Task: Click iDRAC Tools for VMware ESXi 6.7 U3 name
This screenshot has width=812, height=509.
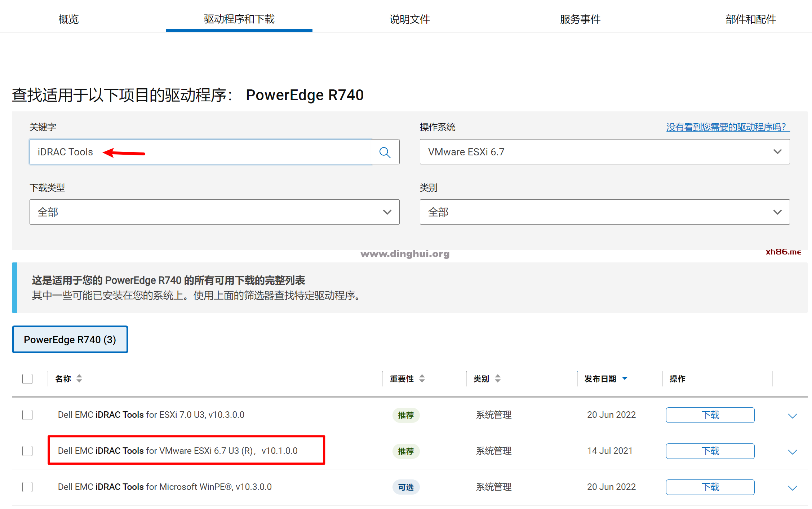Action: pyautogui.click(x=178, y=451)
